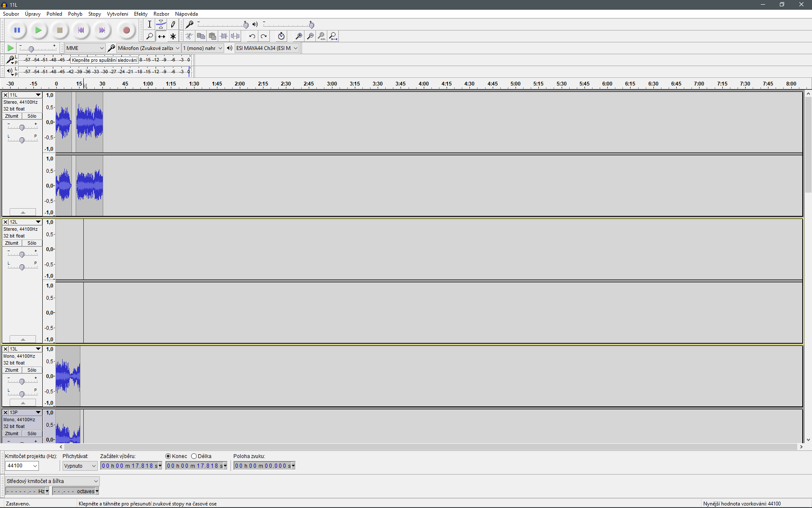Viewport: 812px width, 508px height.
Task: Stop playback with the Stop button
Action: [60, 30]
